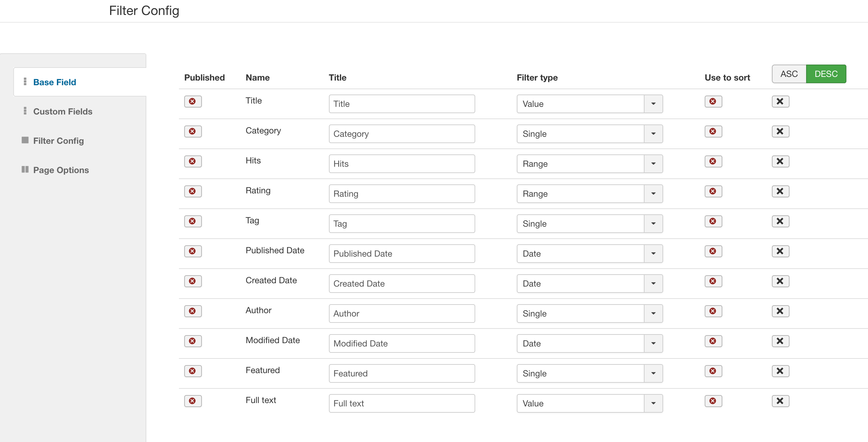Click the Filter Config square icon in the sidebar
The width and height of the screenshot is (868, 442).
pos(25,140)
